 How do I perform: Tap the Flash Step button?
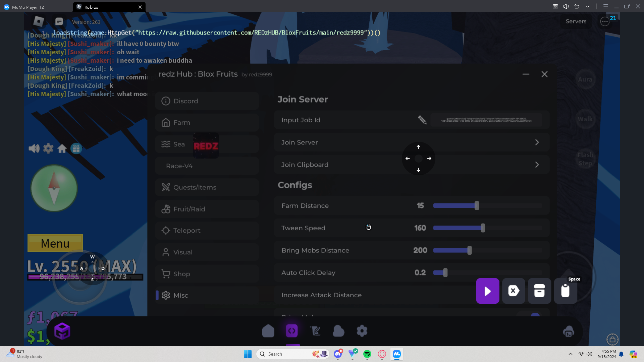pos(585,159)
